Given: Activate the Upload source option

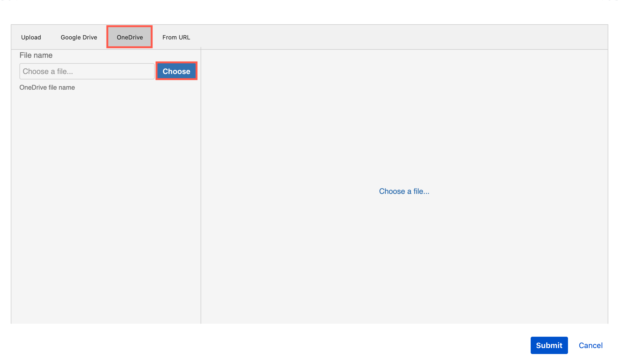Looking at the screenshot, I should click(31, 37).
